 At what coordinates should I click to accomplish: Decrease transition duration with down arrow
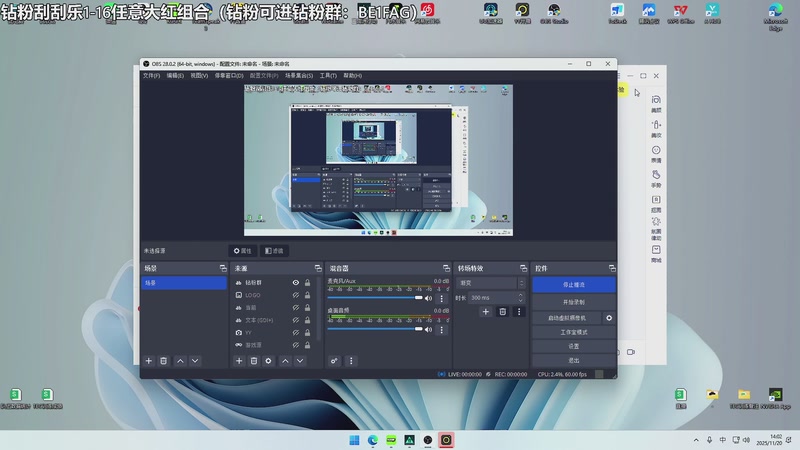520,301
